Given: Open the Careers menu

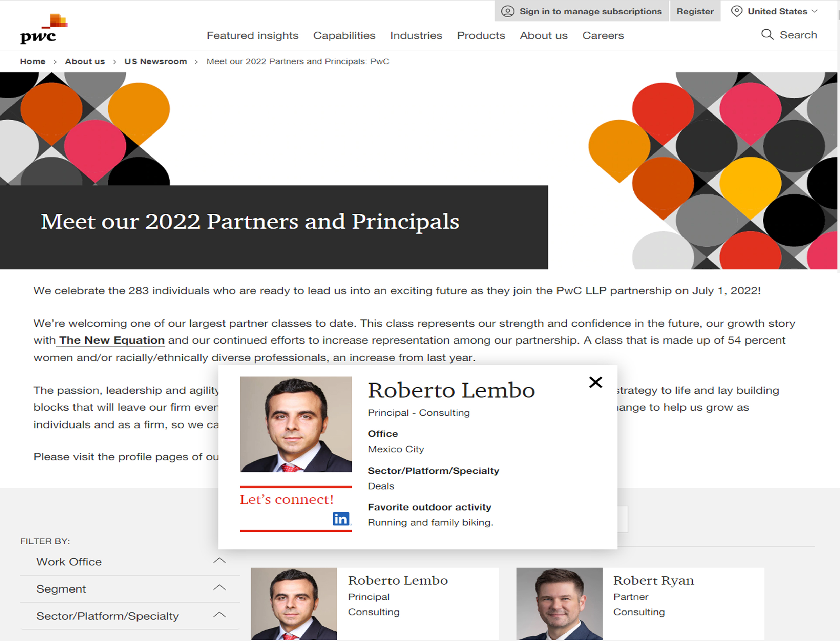Looking at the screenshot, I should click(603, 35).
